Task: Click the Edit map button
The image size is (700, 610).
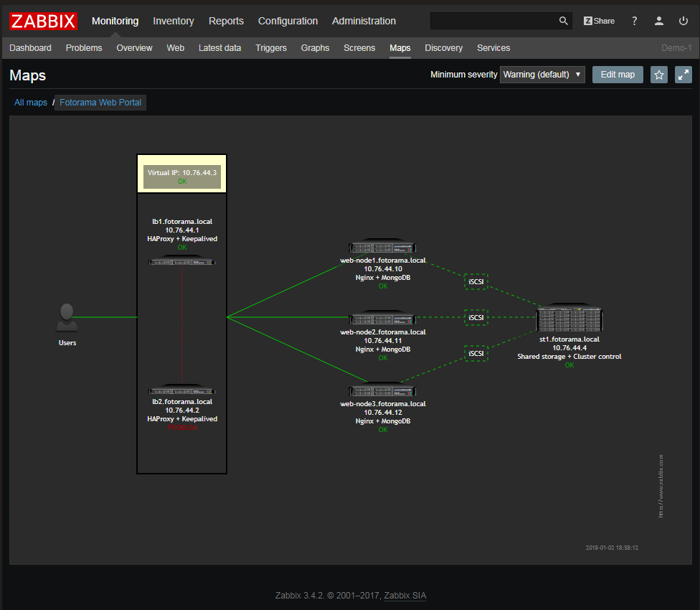Action: point(618,75)
